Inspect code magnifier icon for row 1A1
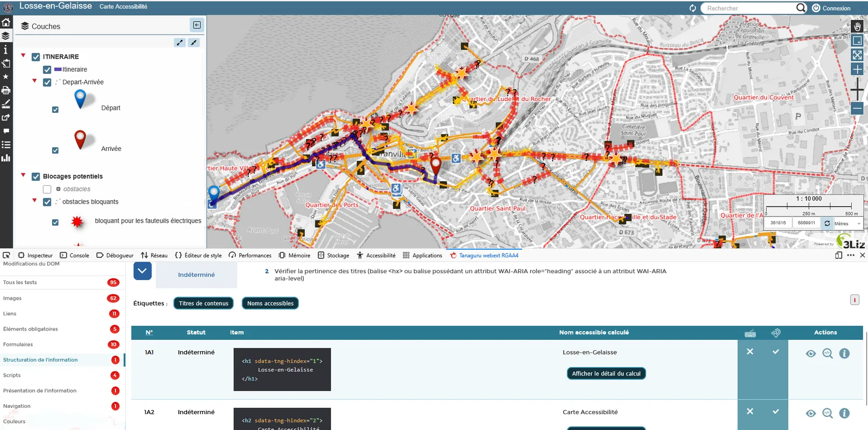The height and width of the screenshot is (430, 868). pyautogui.click(x=827, y=353)
